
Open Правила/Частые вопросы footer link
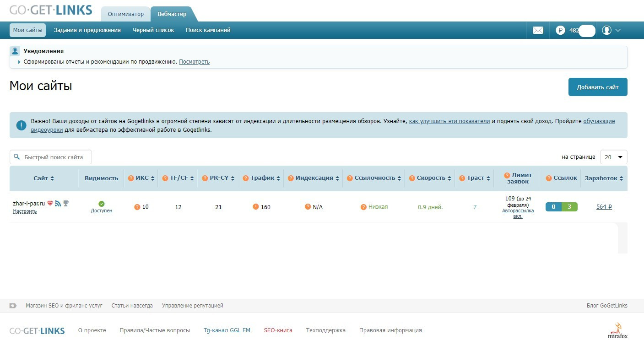pos(155,330)
